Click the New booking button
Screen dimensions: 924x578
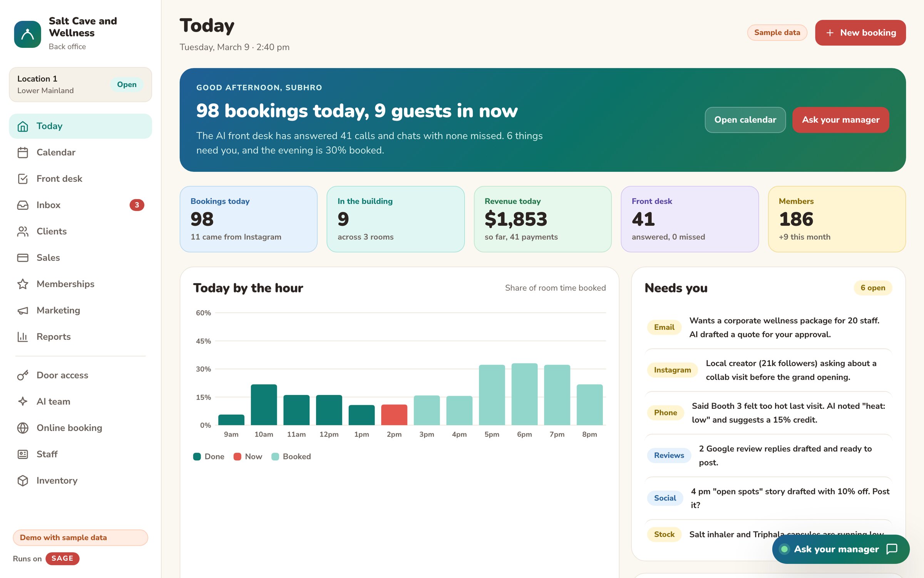pos(860,33)
